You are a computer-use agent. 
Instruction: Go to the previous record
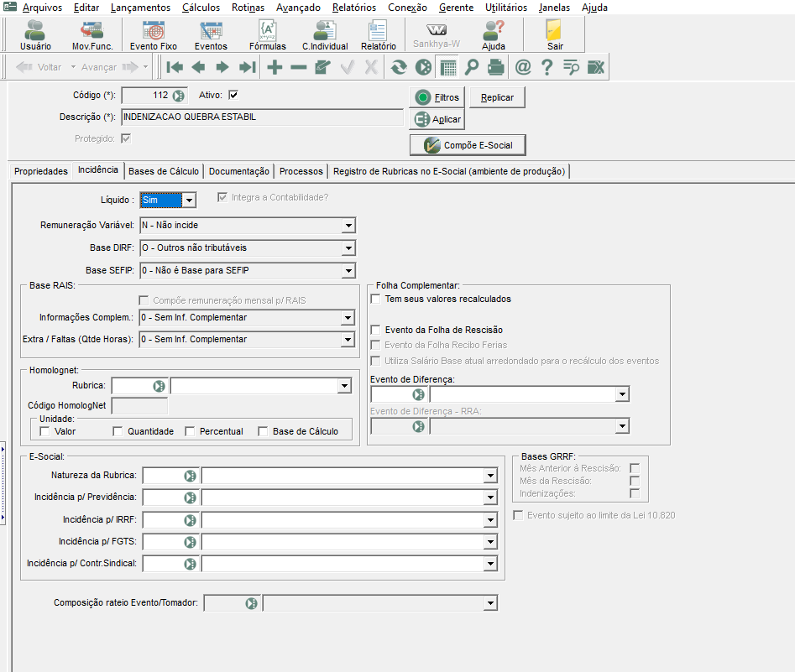[199, 67]
